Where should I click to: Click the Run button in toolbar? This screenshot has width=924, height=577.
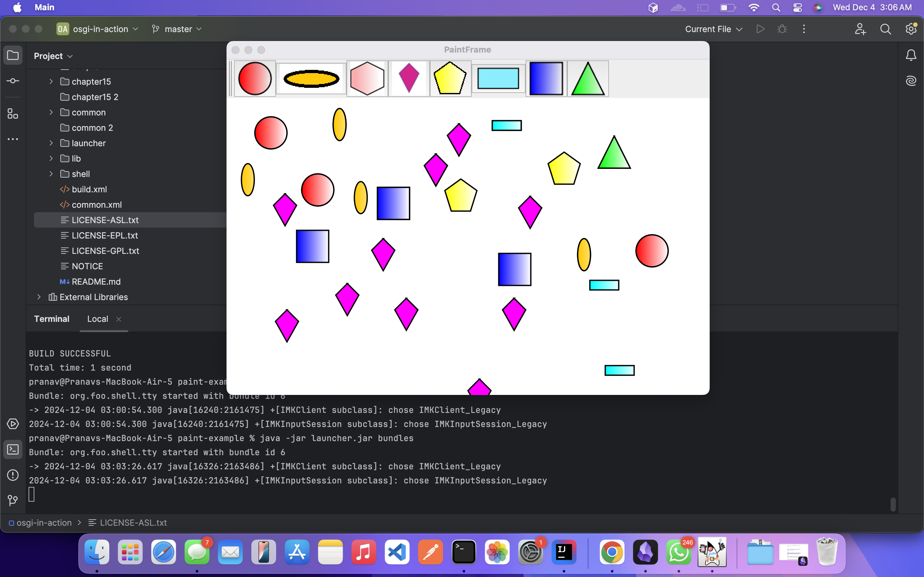(x=760, y=29)
